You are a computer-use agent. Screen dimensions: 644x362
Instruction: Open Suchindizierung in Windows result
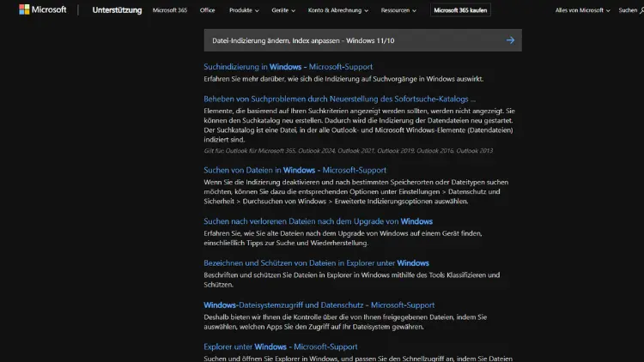(x=288, y=67)
